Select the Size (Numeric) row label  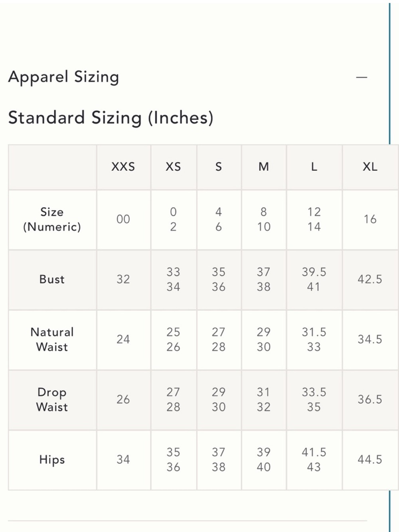click(52, 220)
